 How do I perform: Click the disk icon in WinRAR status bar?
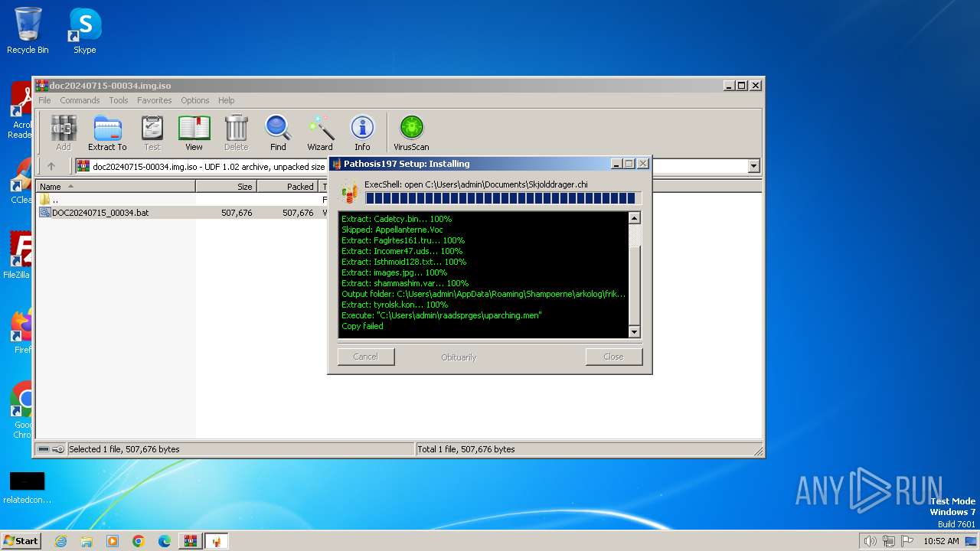coord(44,449)
